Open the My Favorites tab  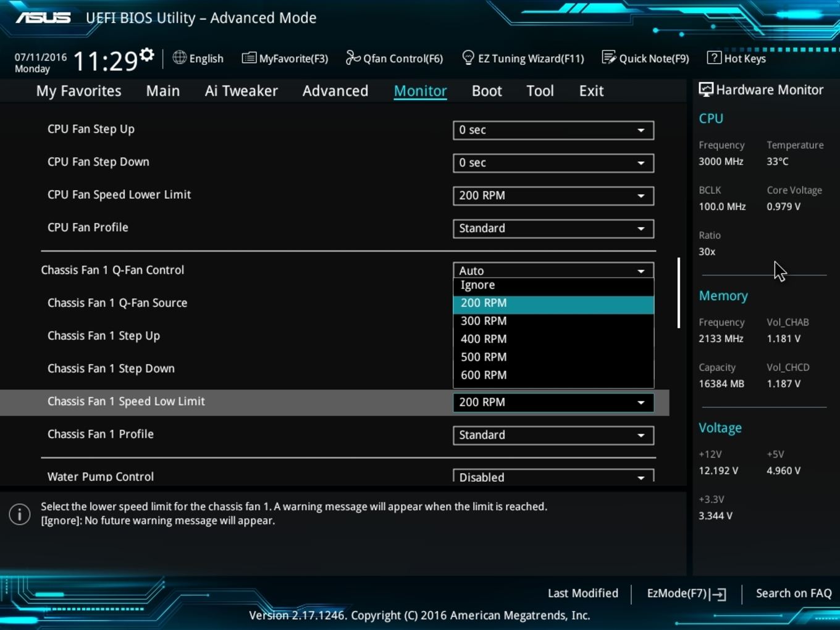[x=79, y=91]
